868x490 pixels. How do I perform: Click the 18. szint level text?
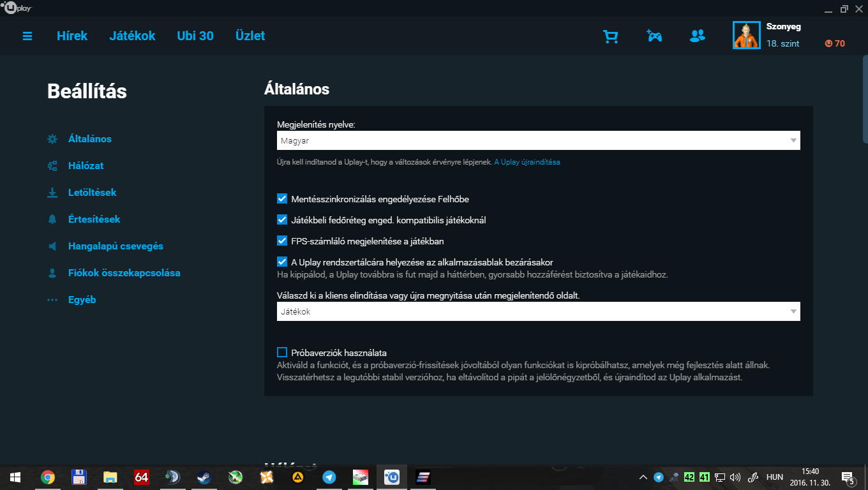pyautogui.click(x=782, y=44)
